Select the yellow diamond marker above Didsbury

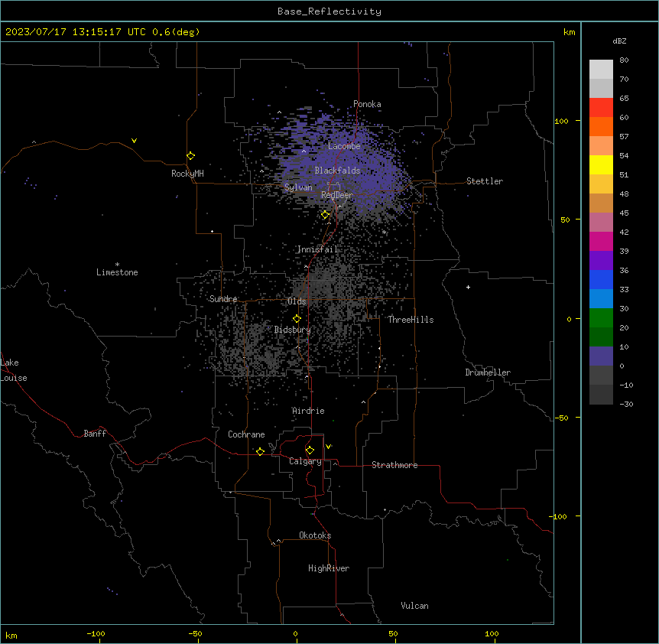(x=297, y=319)
